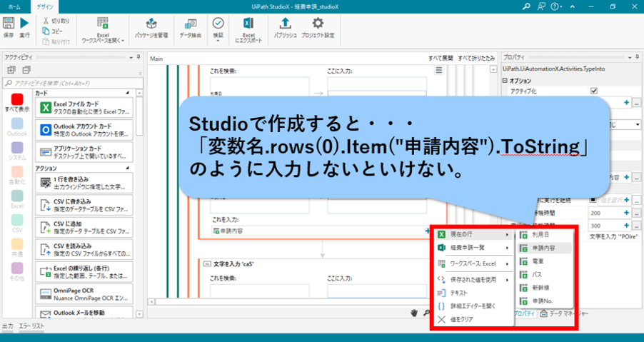This screenshot has width=644, height=342.
Task: Filter activities by CSV category
Action: click(x=17, y=223)
